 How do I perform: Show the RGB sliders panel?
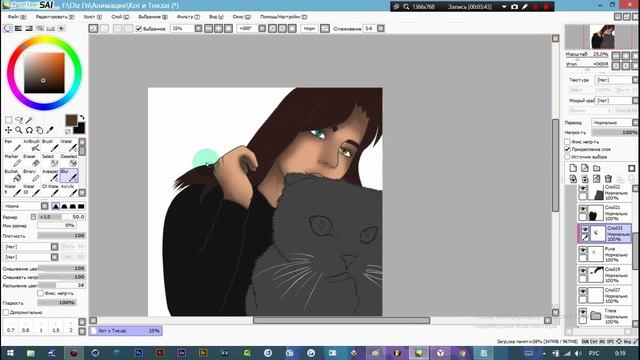pyautogui.click(x=18, y=28)
